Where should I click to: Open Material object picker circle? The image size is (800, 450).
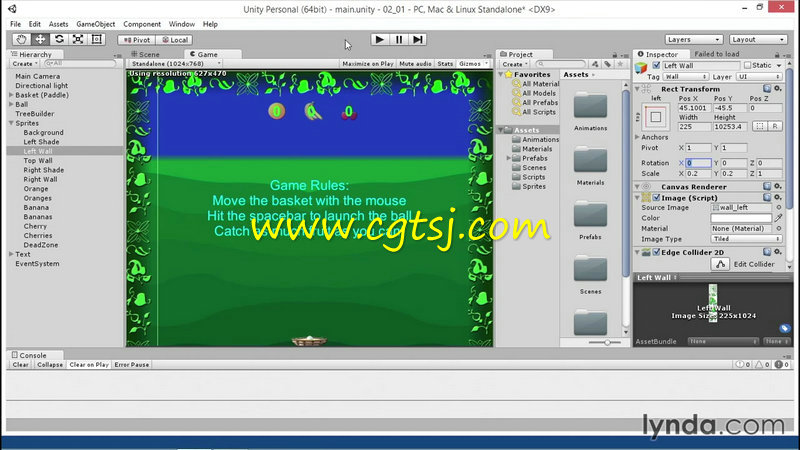(779, 229)
